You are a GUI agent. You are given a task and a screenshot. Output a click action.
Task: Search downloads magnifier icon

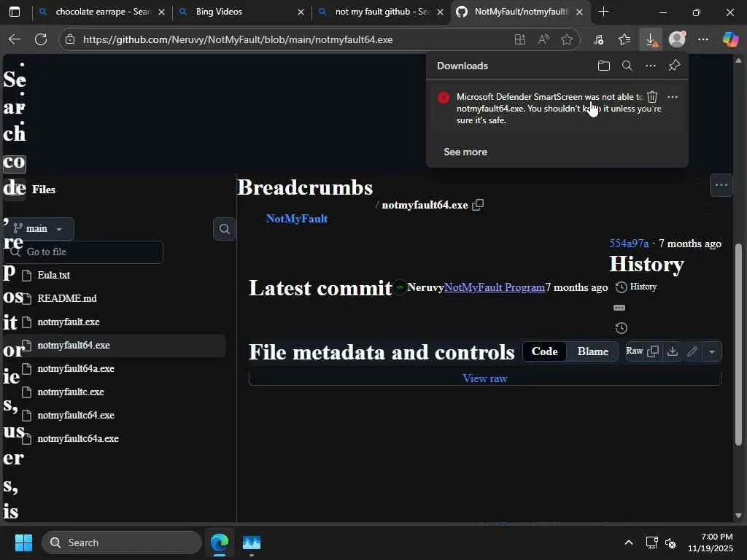click(627, 66)
